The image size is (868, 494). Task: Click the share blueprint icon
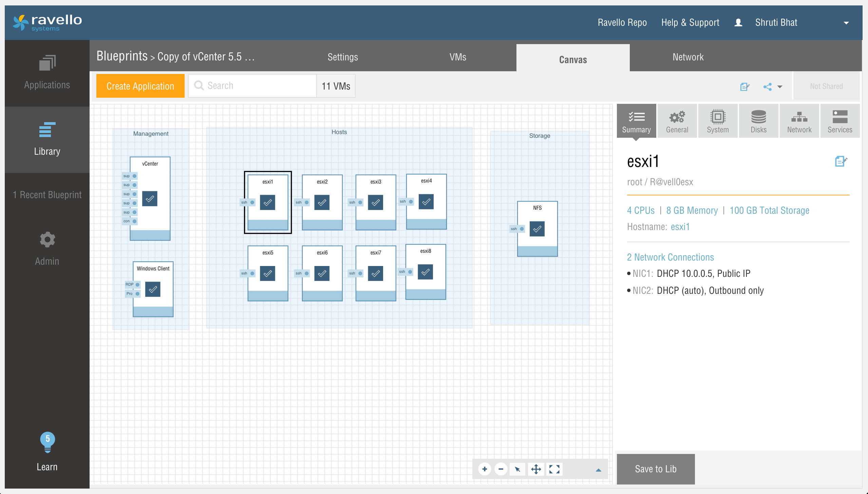click(x=768, y=87)
